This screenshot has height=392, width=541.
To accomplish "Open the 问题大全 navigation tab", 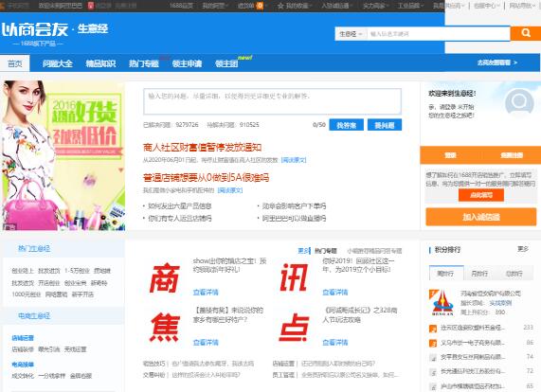I will pos(58,63).
